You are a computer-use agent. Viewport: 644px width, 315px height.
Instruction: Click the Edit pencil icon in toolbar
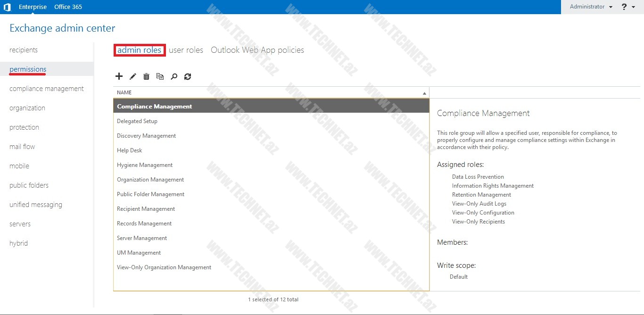[x=132, y=76]
